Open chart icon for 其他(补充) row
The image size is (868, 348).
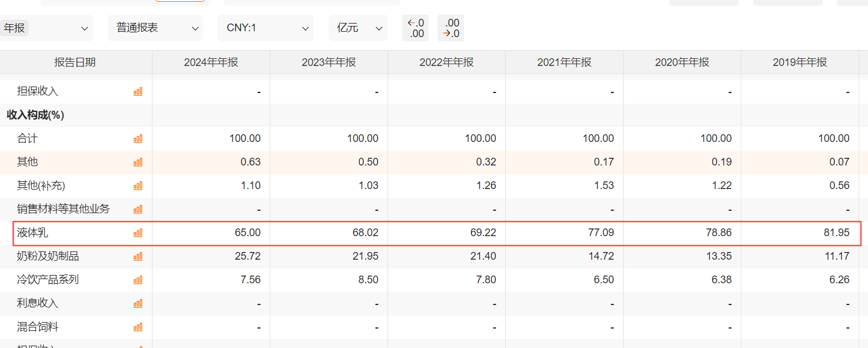(x=138, y=185)
